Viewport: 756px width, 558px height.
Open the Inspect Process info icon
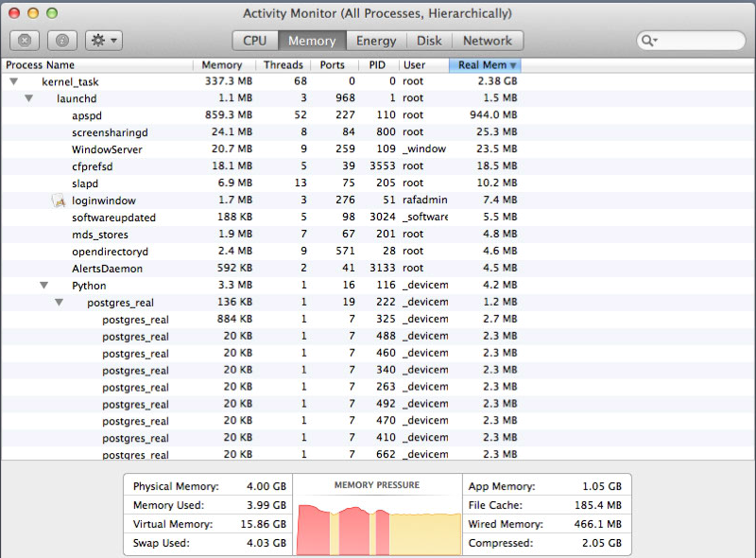(62, 41)
